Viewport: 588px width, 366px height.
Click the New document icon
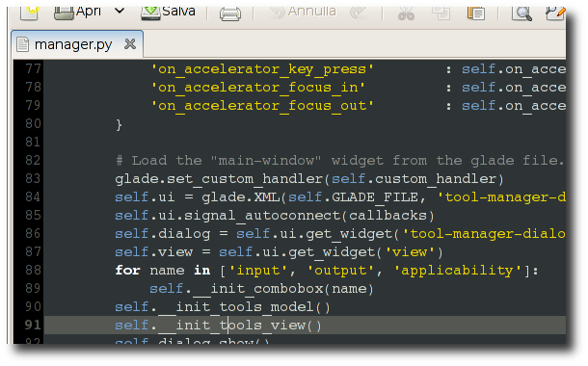(x=29, y=13)
